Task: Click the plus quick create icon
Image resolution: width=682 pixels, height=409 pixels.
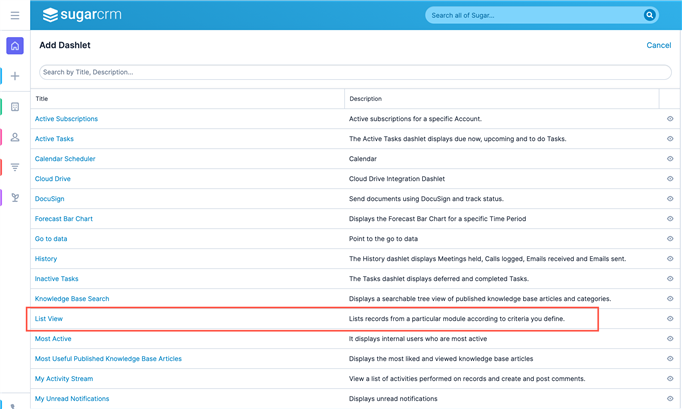Action: (15, 76)
